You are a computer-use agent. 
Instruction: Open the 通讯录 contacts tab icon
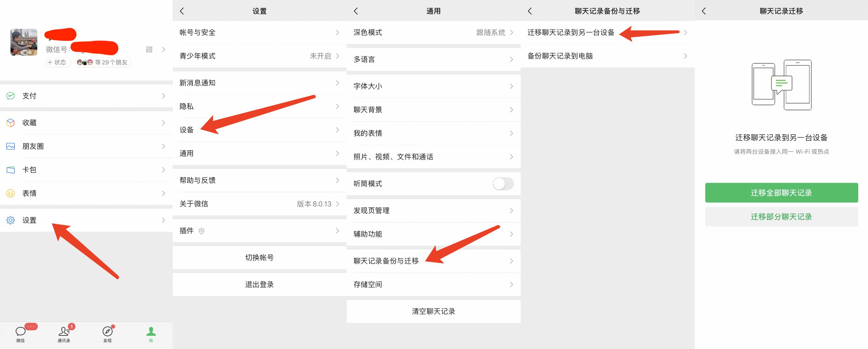[x=64, y=331]
